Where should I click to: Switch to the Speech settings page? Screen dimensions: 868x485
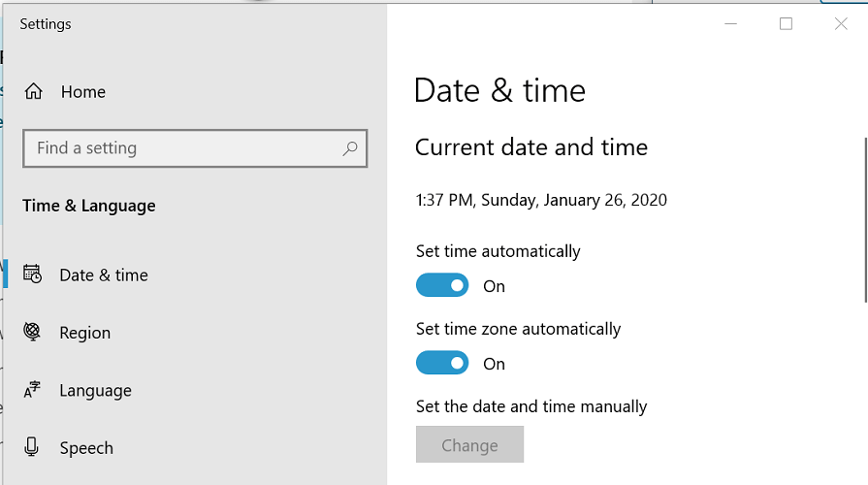(x=86, y=448)
